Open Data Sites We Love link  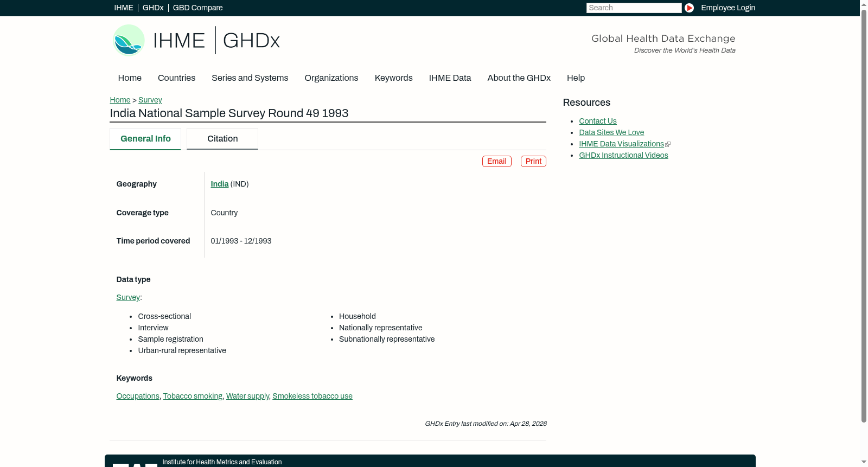[x=611, y=132]
